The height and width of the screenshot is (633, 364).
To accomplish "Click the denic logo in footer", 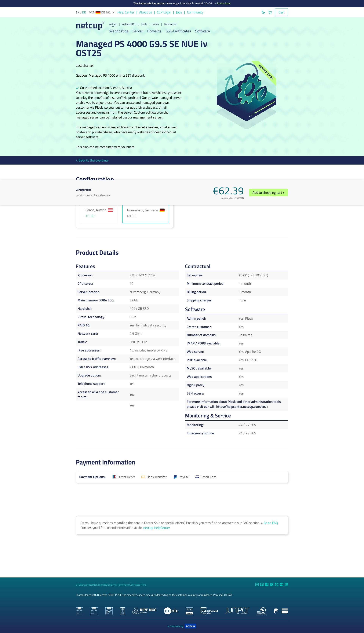I will point(171,611).
